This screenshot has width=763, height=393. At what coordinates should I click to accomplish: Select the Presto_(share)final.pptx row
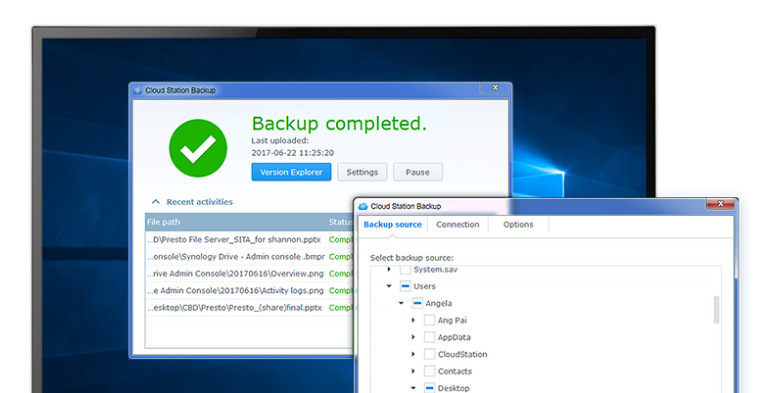(250, 307)
